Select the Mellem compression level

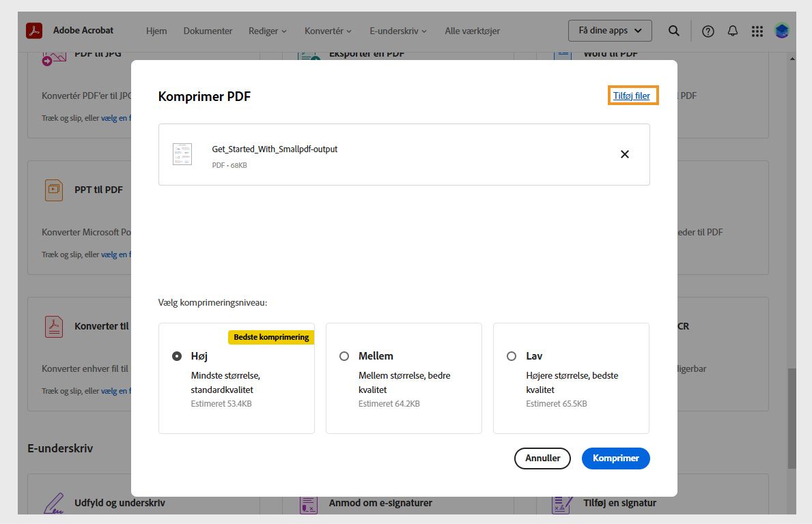click(344, 355)
